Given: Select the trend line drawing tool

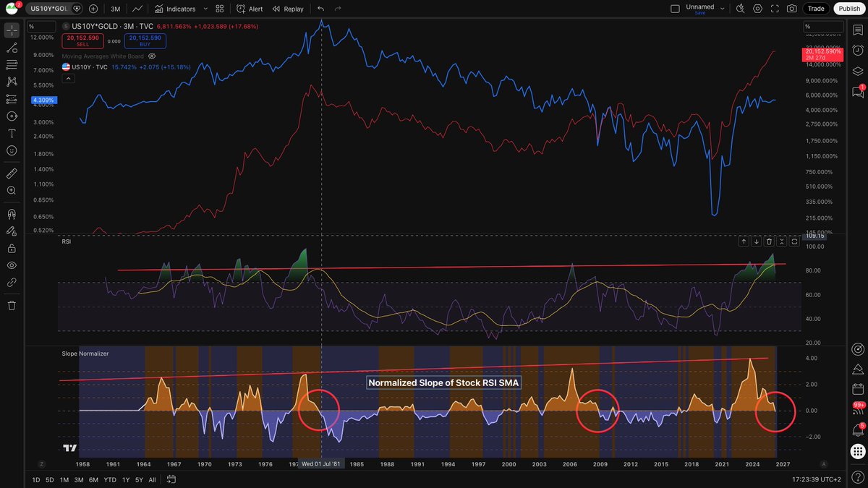Looking at the screenshot, I should [x=12, y=48].
